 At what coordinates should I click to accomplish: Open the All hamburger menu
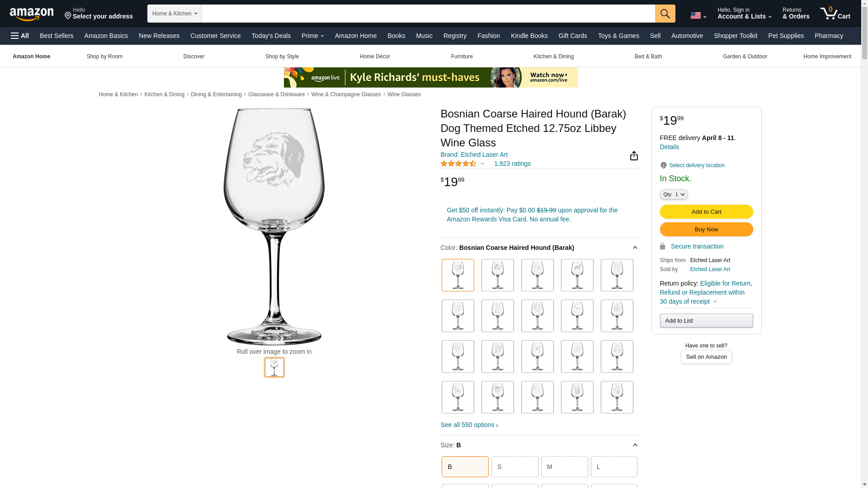pyautogui.click(x=20, y=36)
